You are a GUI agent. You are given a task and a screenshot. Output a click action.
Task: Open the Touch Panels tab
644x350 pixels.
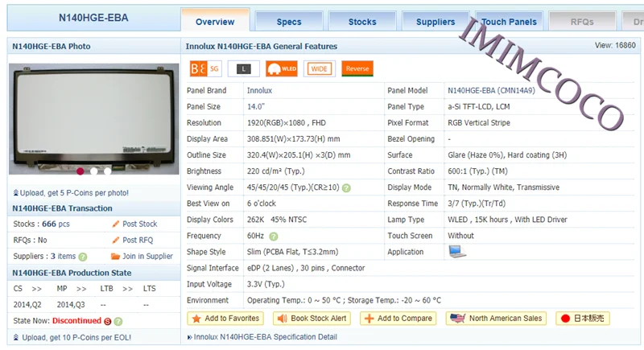[509, 22]
